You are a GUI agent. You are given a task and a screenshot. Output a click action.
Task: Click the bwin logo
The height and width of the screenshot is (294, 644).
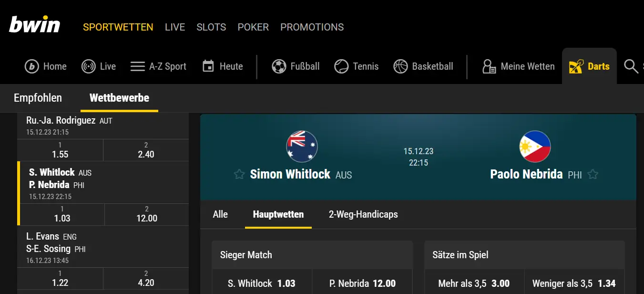click(x=35, y=25)
